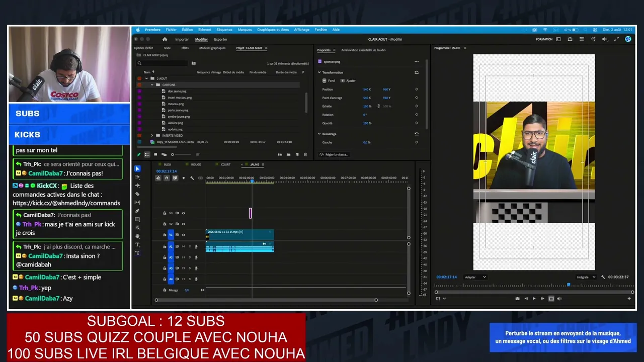The width and height of the screenshot is (644, 362).
Task: Open the Intégrale playback resolution dropdown
Action: [586, 277]
